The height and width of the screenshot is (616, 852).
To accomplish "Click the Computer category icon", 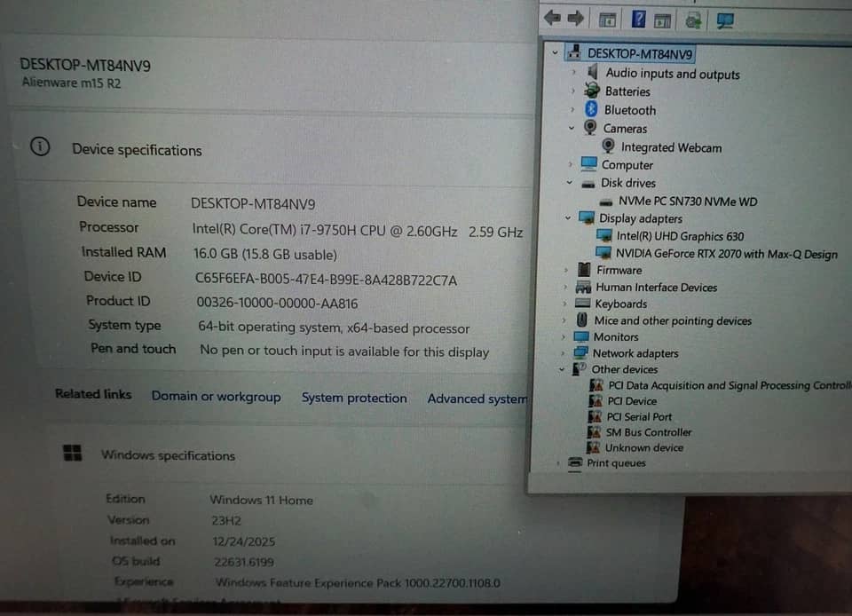I will click(x=589, y=163).
